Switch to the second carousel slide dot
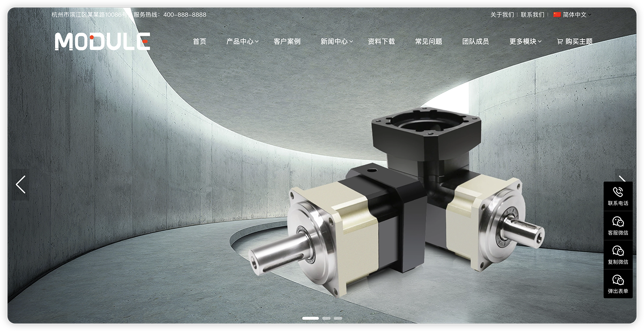The image size is (644, 331). (x=326, y=319)
